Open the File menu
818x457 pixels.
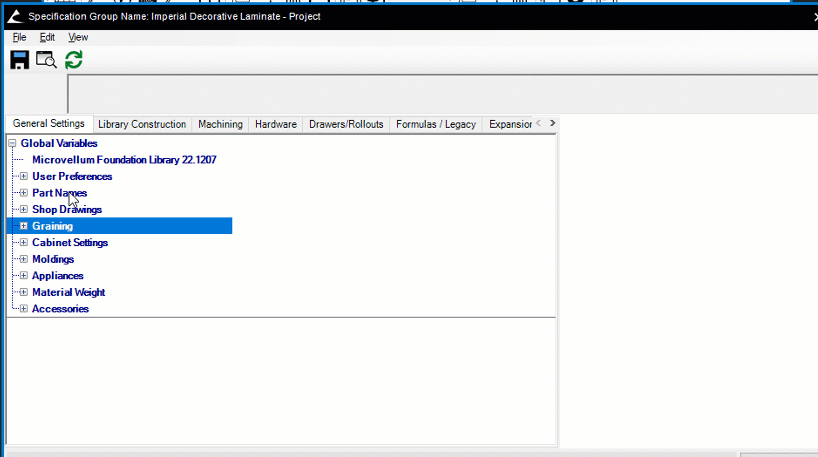point(19,37)
